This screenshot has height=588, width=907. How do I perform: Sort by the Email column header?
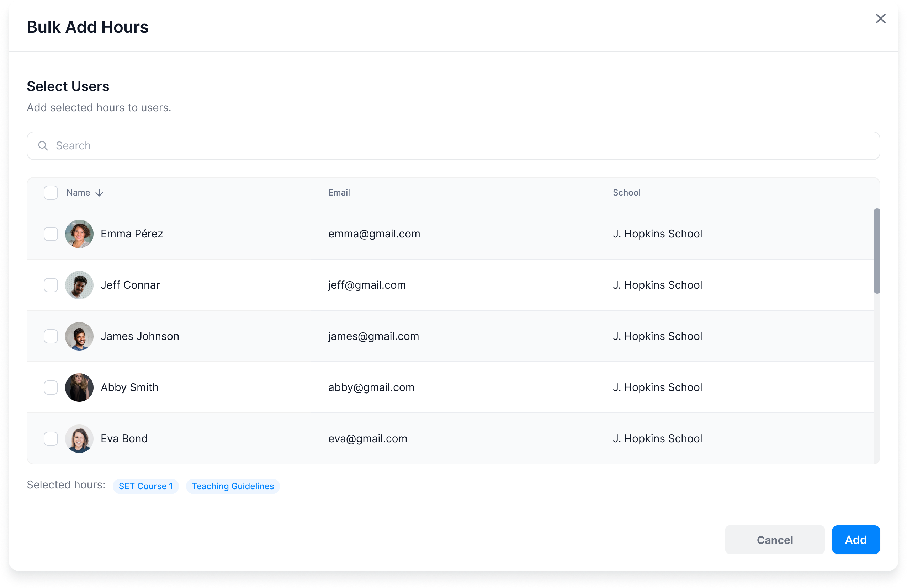click(x=339, y=193)
